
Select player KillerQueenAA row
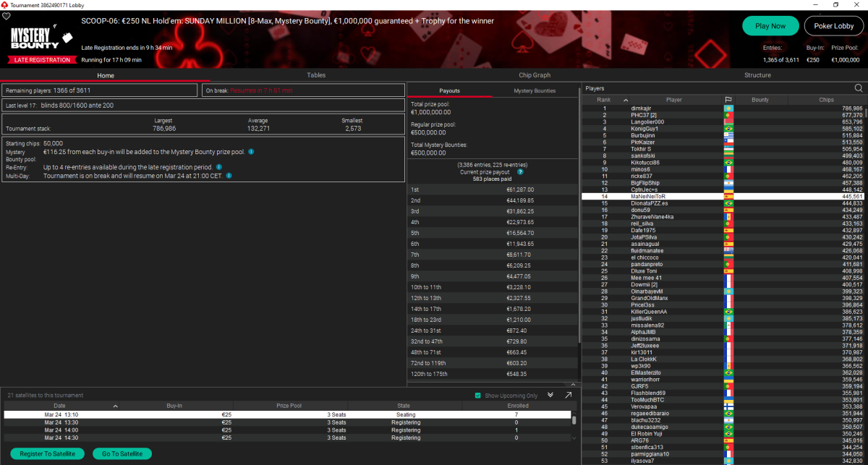pyautogui.click(x=723, y=312)
